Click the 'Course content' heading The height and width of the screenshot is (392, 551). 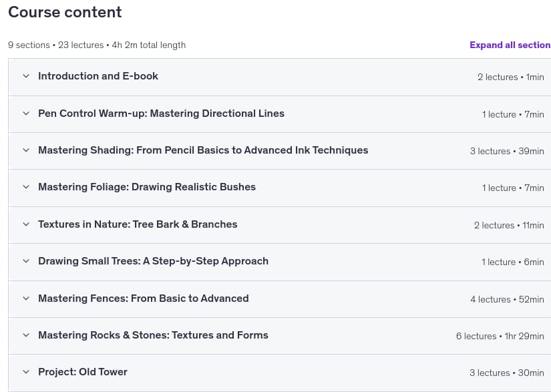point(65,12)
